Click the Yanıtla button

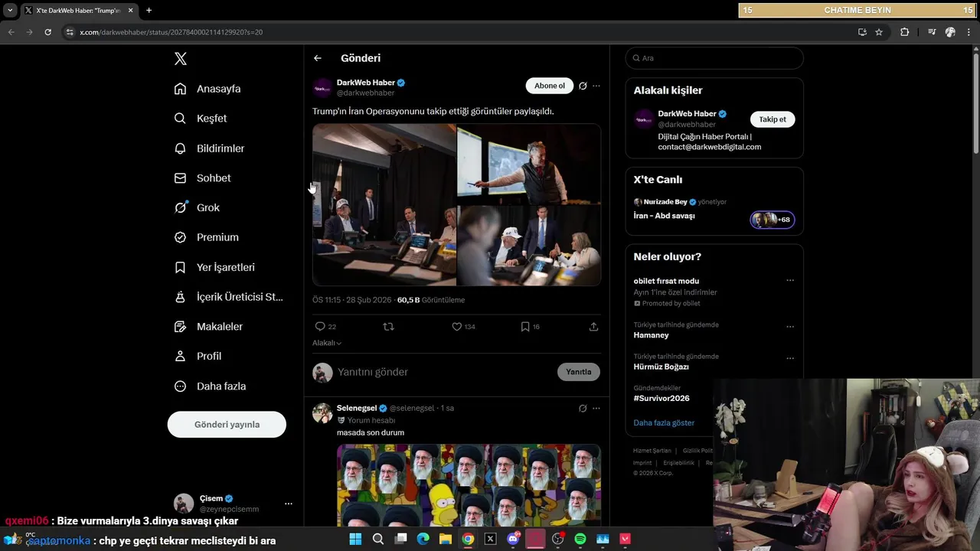click(x=578, y=372)
